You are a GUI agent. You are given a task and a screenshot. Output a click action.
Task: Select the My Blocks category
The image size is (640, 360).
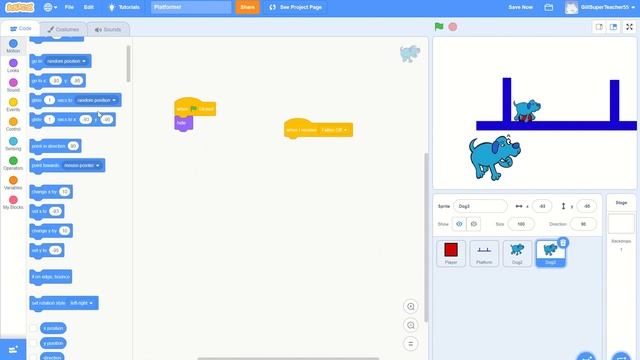13,202
